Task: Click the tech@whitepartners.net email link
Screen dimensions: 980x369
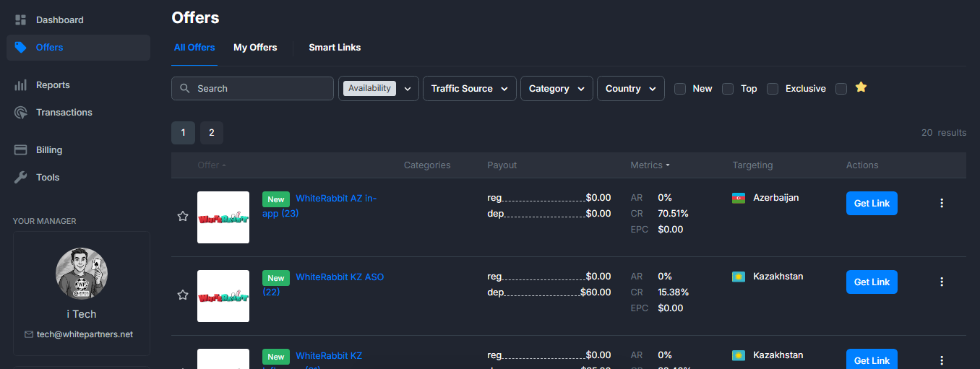Action: 85,334
